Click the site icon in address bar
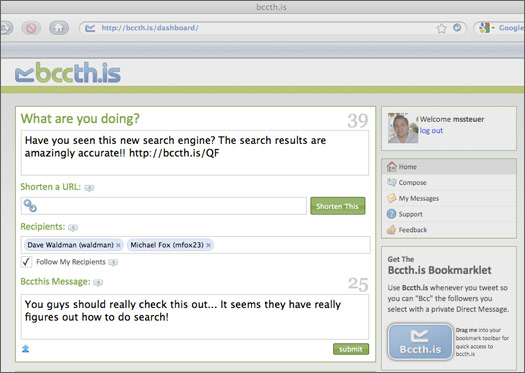This screenshot has height=373, width=525. pos(90,28)
